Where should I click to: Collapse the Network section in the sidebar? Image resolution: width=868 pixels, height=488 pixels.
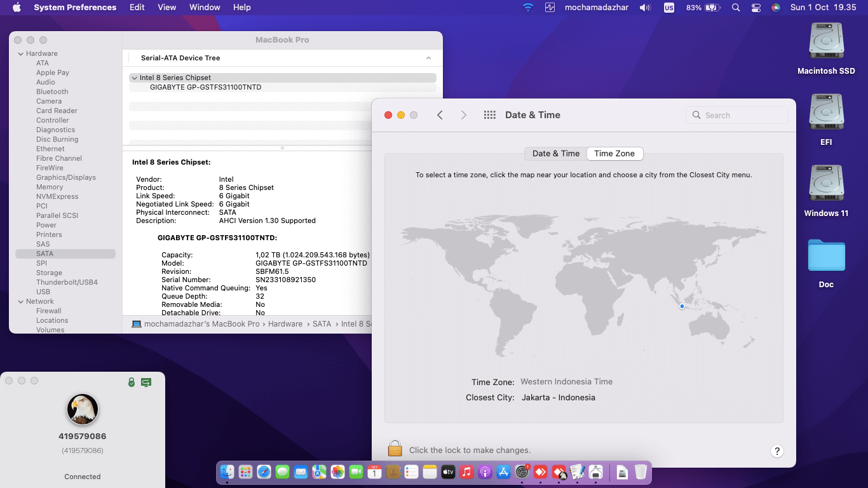(21, 301)
